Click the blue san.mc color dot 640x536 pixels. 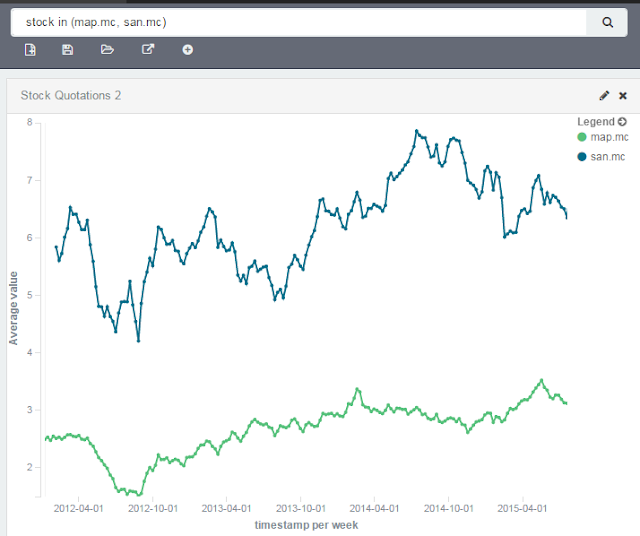pos(582,157)
